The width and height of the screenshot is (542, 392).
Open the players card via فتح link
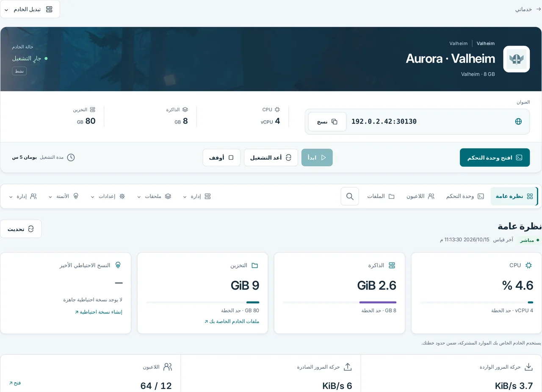coord(15,383)
